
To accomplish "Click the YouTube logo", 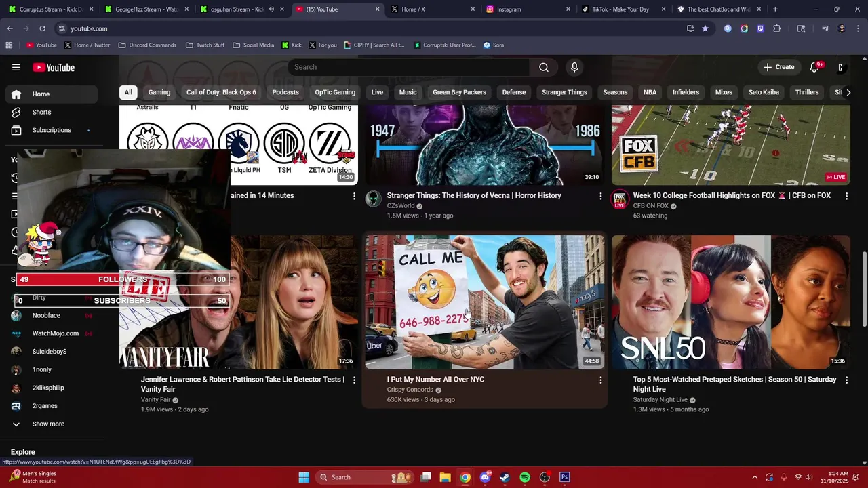I will 54,67.
